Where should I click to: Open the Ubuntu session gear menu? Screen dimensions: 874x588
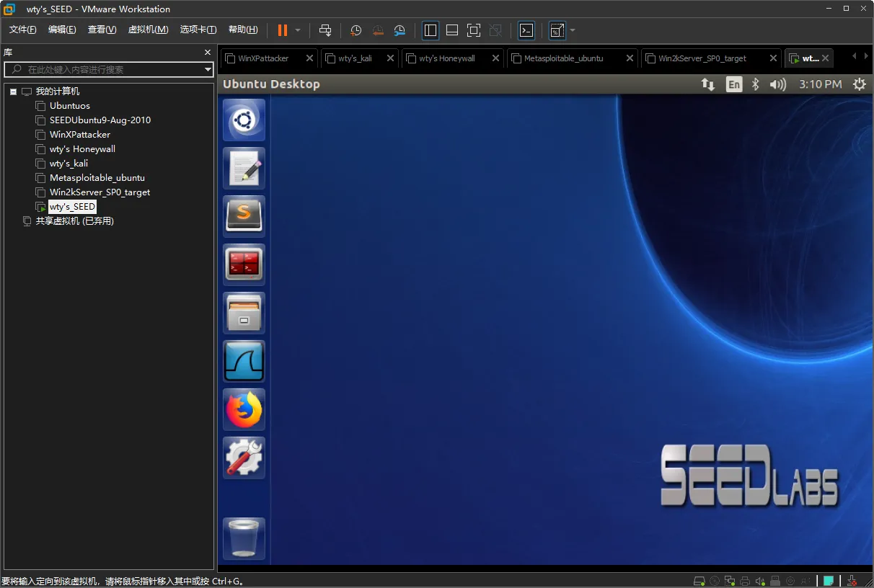pos(859,84)
